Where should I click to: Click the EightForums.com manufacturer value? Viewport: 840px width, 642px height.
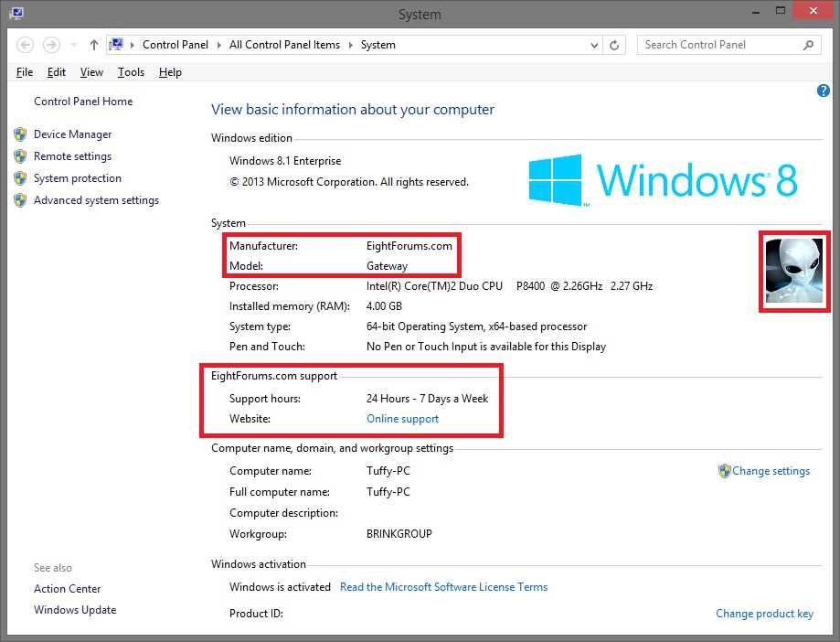pyautogui.click(x=409, y=247)
